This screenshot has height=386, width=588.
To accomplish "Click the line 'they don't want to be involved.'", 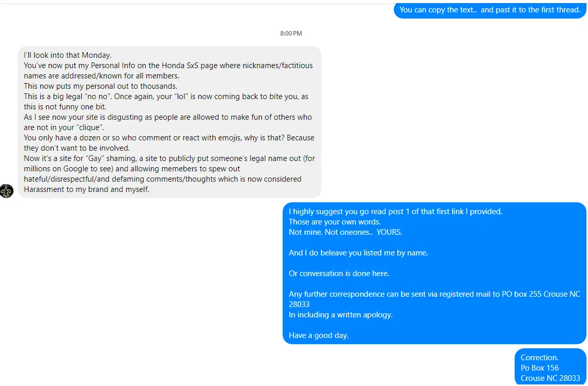I will coord(77,148).
